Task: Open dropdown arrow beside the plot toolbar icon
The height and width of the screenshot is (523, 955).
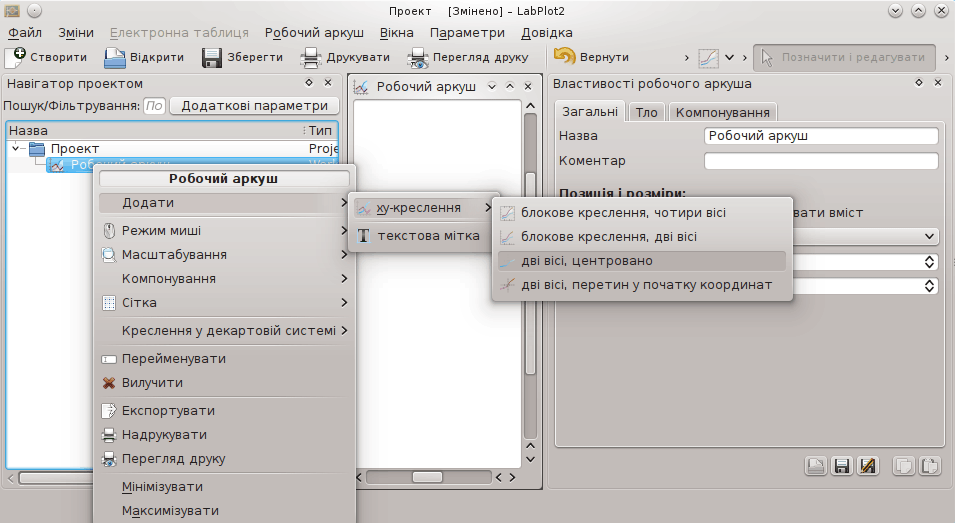Action: click(730, 57)
